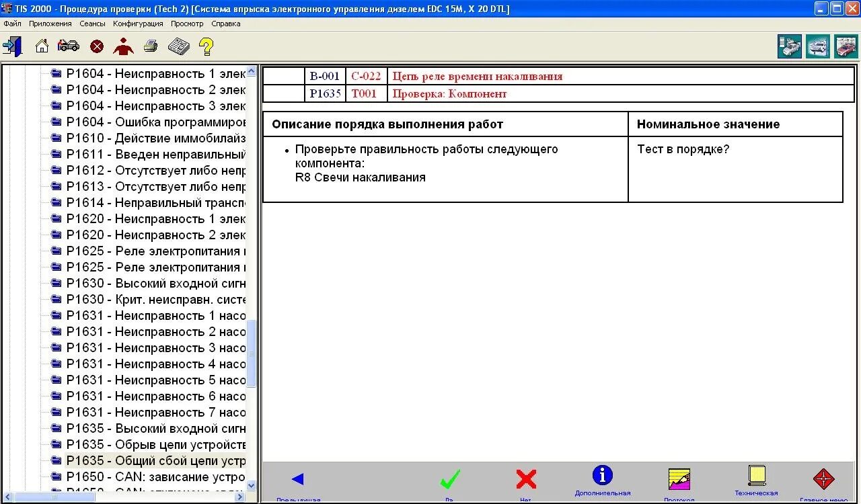861x504 pixels.
Task: Open the newspaper news icon
Action: point(178,46)
